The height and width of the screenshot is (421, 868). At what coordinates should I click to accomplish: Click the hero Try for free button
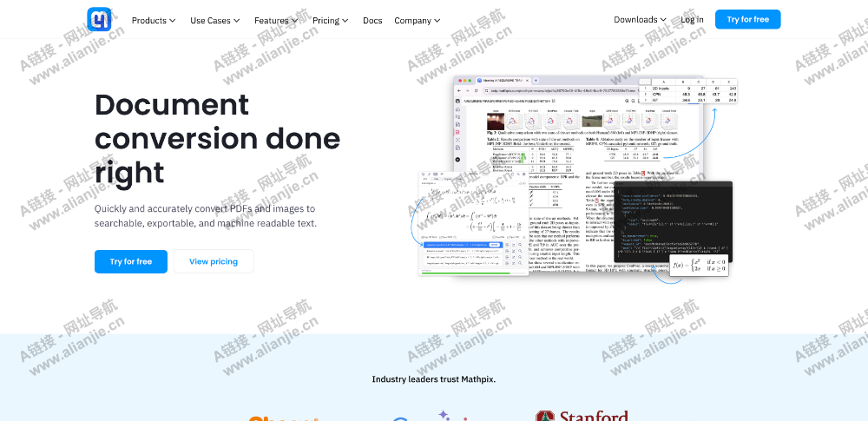point(131,261)
